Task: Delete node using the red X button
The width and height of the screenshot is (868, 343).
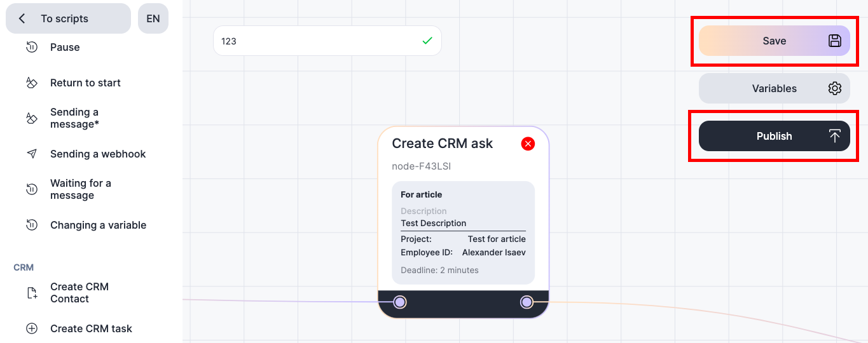Action: [x=528, y=144]
